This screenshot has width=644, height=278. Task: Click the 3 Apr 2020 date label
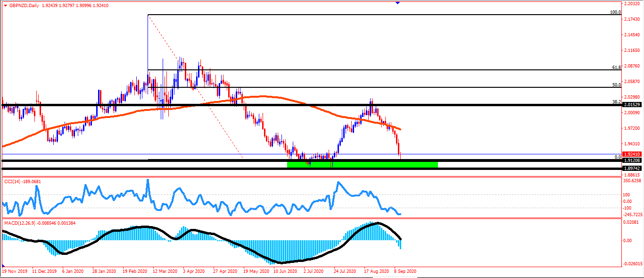pos(193,271)
